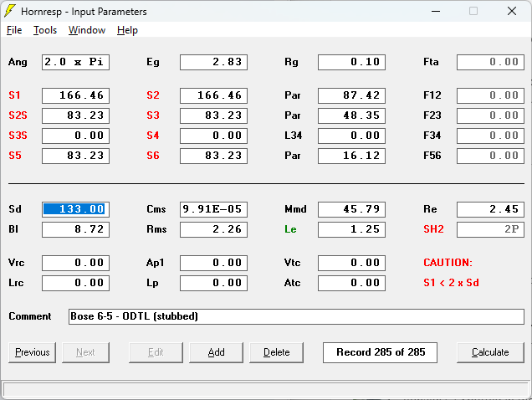Click the Bl field showing 8.72
The image size is (532, 400).
pyautogui.click(x=75, y=229)
